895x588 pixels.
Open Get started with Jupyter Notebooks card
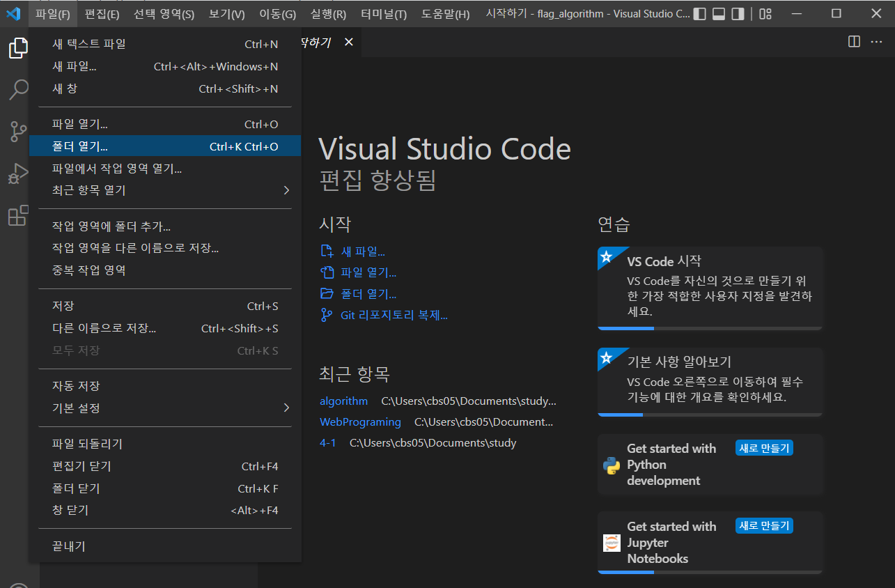pyautogui.click(x=710, y=543)
